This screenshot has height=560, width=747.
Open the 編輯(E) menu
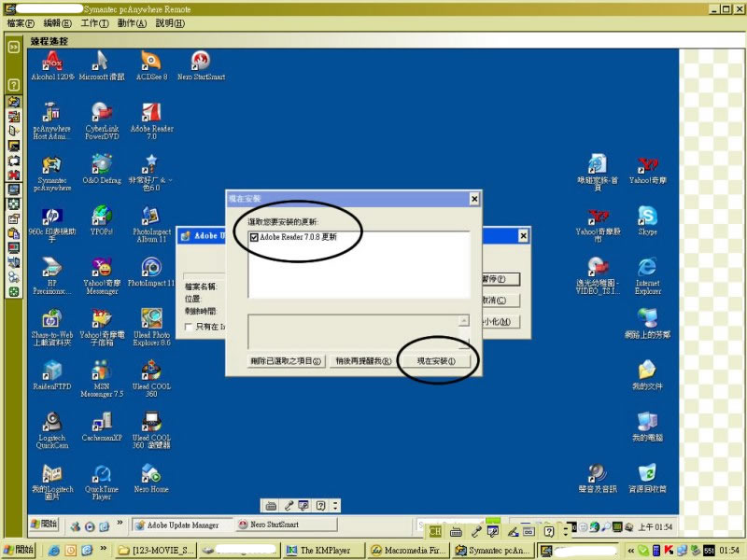point(57,23)
